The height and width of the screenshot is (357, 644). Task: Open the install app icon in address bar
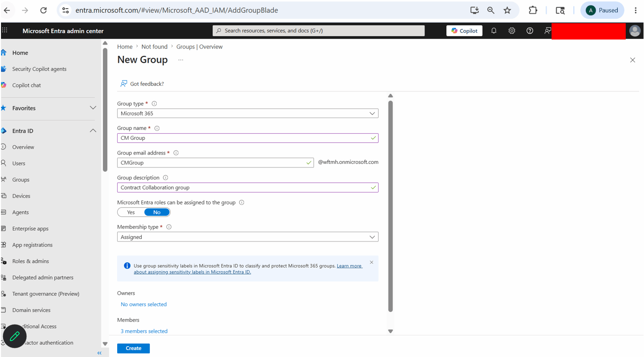(474, 10)
